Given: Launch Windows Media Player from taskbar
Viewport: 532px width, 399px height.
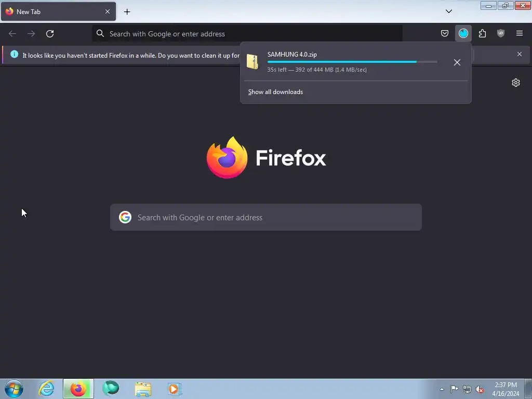Looking at the screenshot, I should click(x=175, y=389).
